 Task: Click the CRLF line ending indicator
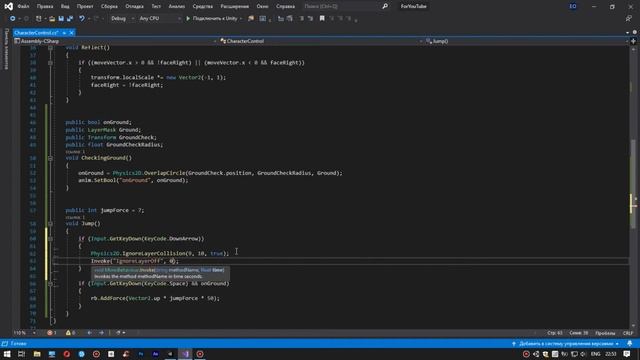627,333
